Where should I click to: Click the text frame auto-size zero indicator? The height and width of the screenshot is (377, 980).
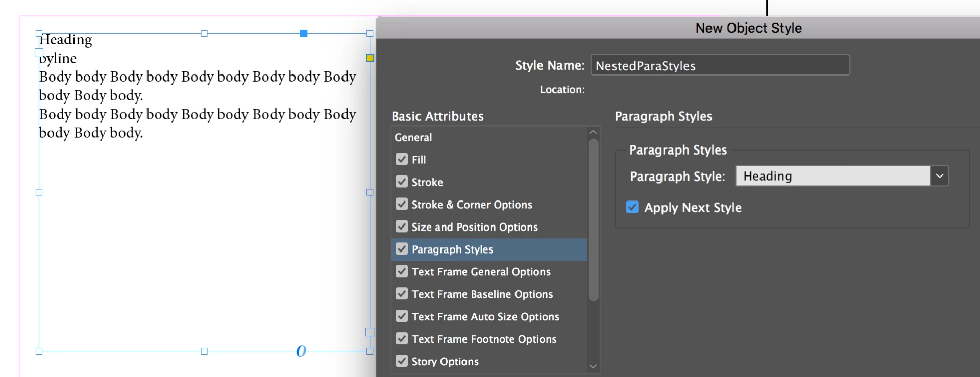[x=301, y=351]
